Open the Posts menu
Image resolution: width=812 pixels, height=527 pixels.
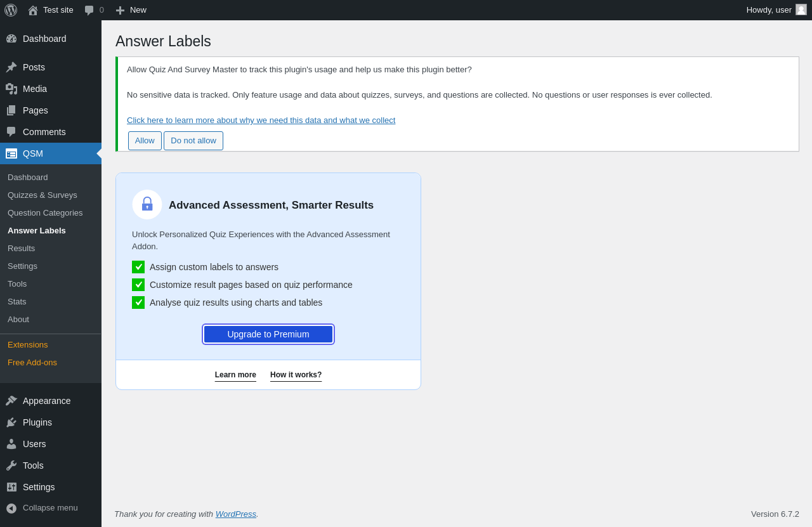coord(51,67)
